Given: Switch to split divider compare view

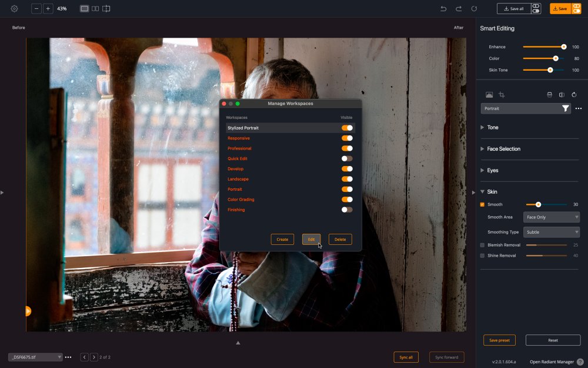Looking at the screenshot, I should point(106,8).
